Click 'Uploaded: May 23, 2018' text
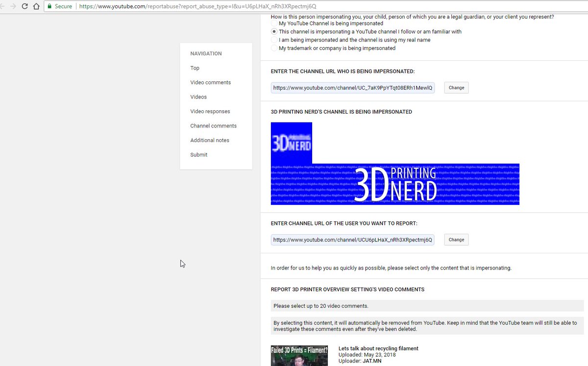The width and height of the screenshot is (588, 366). 367,355
